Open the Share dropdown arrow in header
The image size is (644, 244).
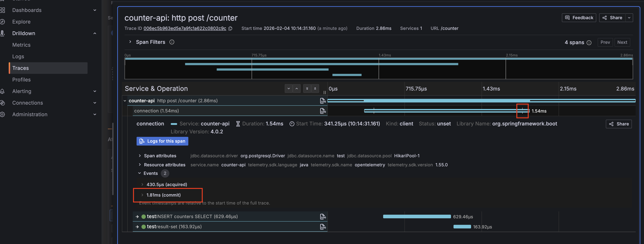(x=629, y=18)
